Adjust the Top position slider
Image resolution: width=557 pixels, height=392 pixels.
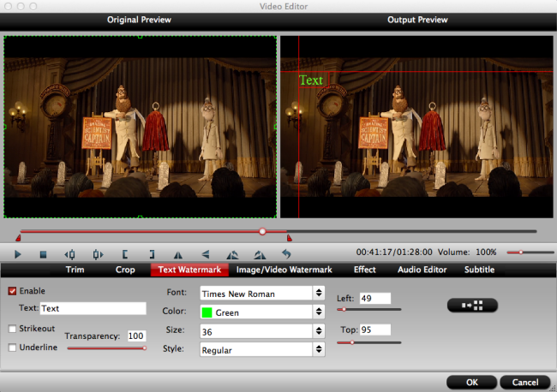tap(369, 342)
